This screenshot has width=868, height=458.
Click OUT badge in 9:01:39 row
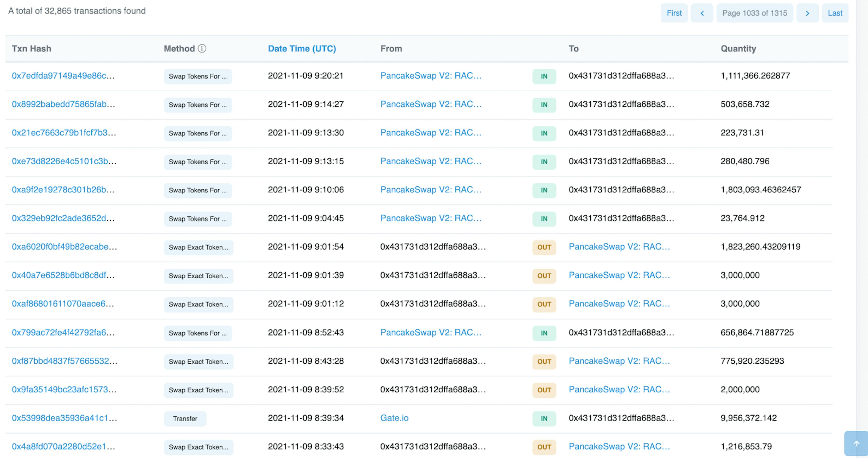pos(544,276)
